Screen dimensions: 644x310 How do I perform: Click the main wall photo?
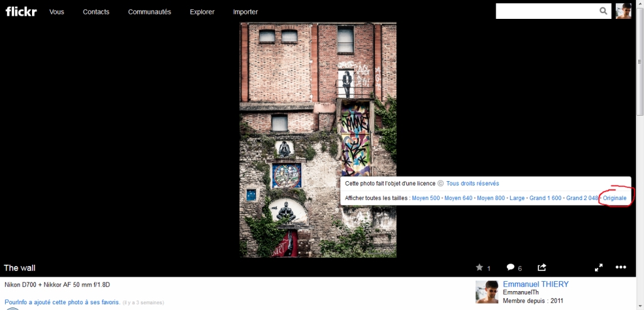[318, 140]
